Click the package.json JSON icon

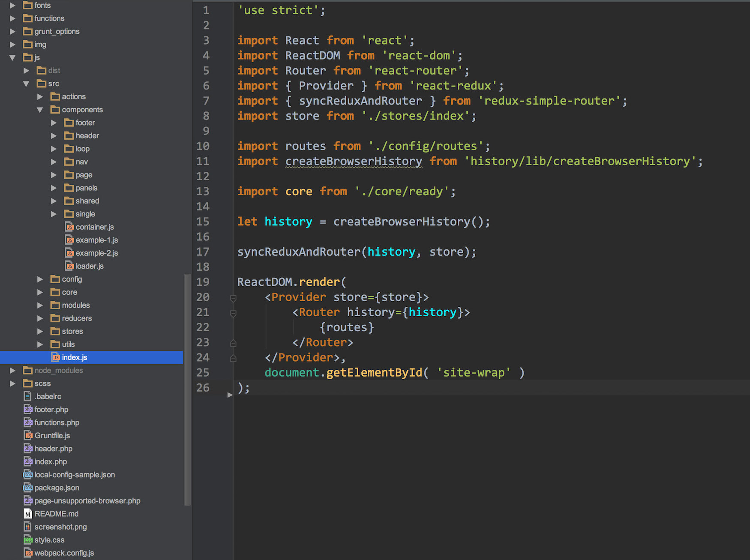click(28, 488)
